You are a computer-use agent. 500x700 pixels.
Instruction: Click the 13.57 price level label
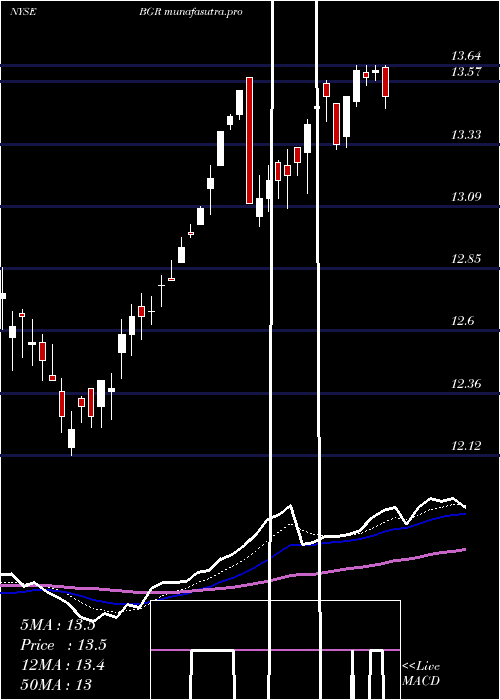466,72
